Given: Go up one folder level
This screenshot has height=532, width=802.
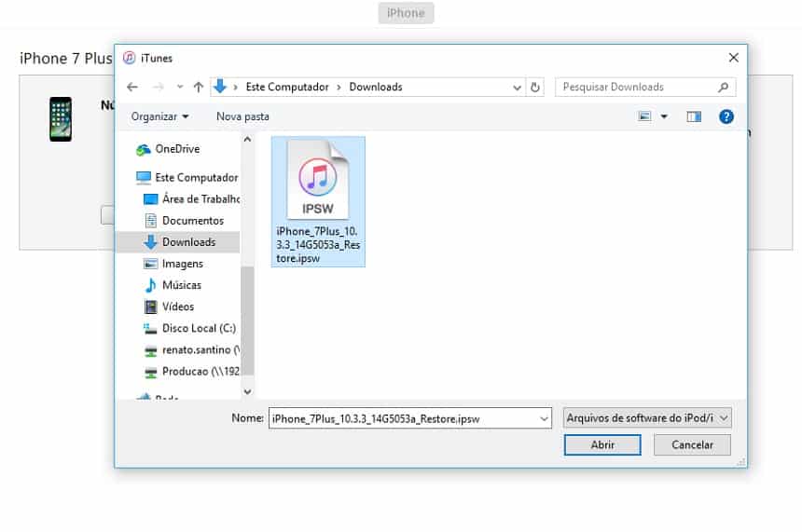Looking at the screenshot, I should click(199, 87).
